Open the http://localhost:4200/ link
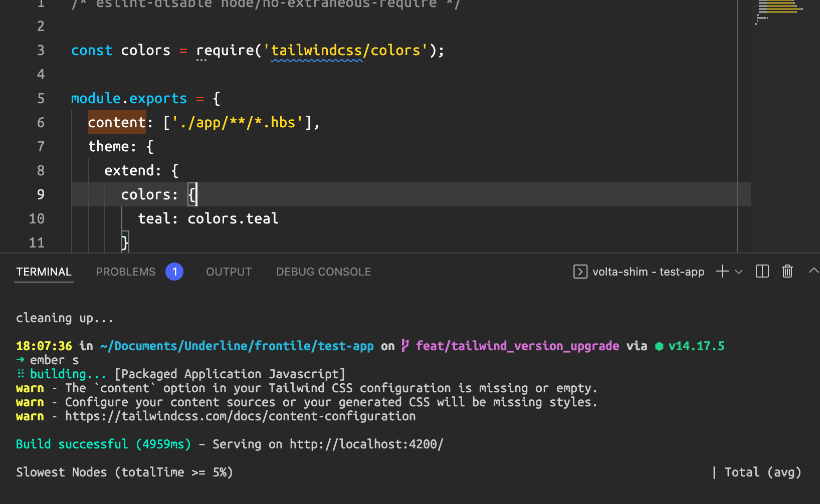820x504 pixels. pyautogui.click(x=367, y=444)
